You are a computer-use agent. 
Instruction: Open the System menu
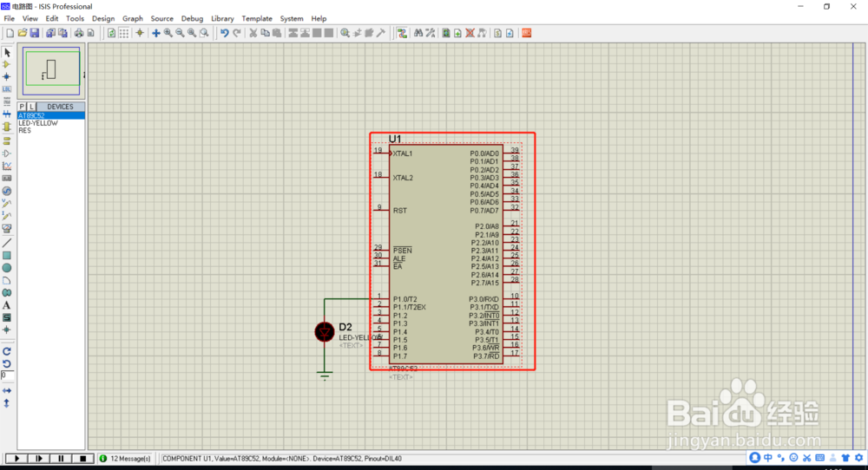[292, 18]
